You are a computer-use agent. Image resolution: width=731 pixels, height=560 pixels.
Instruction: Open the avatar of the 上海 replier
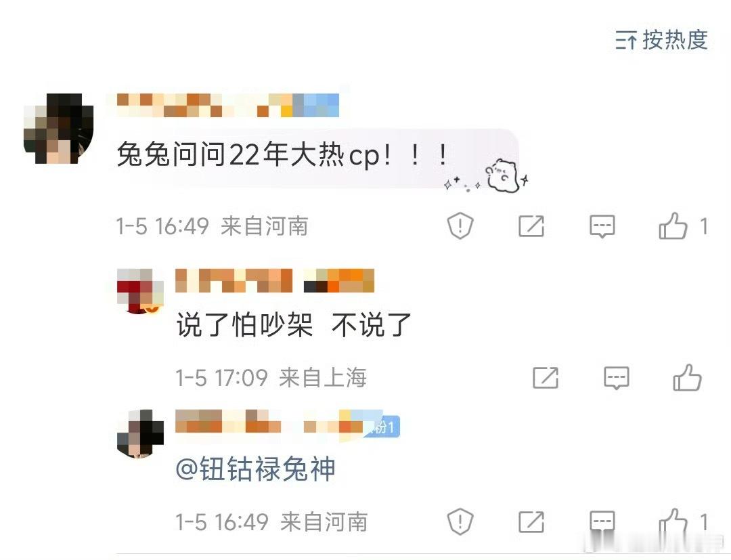[140, 291]
